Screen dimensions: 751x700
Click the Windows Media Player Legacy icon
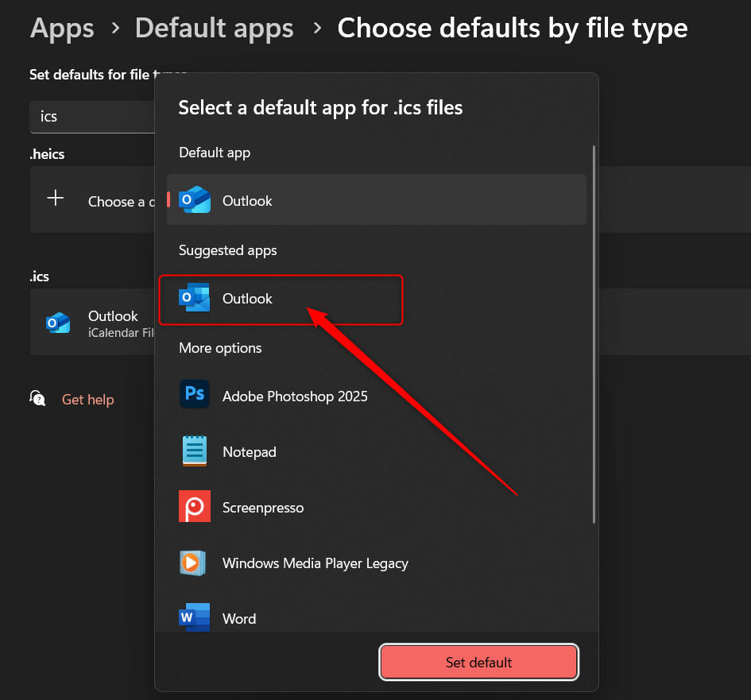click(x=195, y=562)
